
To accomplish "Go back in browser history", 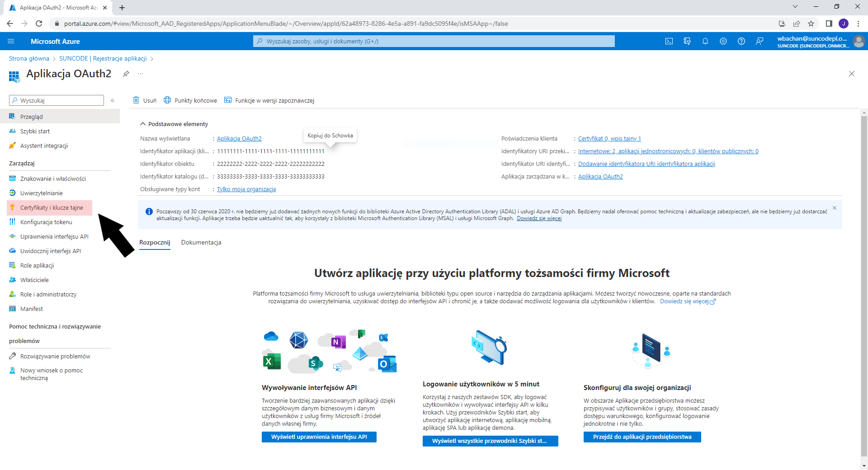I will [10, 23].
